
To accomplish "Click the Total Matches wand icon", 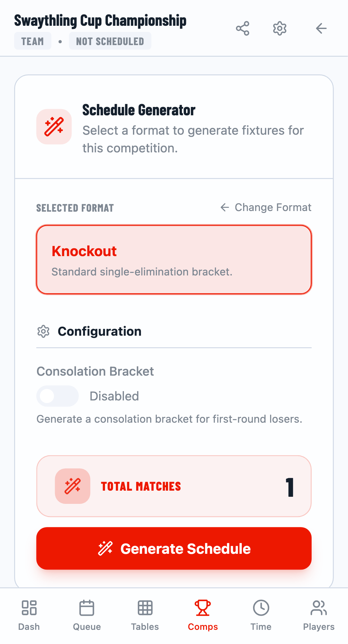I will coord(72,486).
